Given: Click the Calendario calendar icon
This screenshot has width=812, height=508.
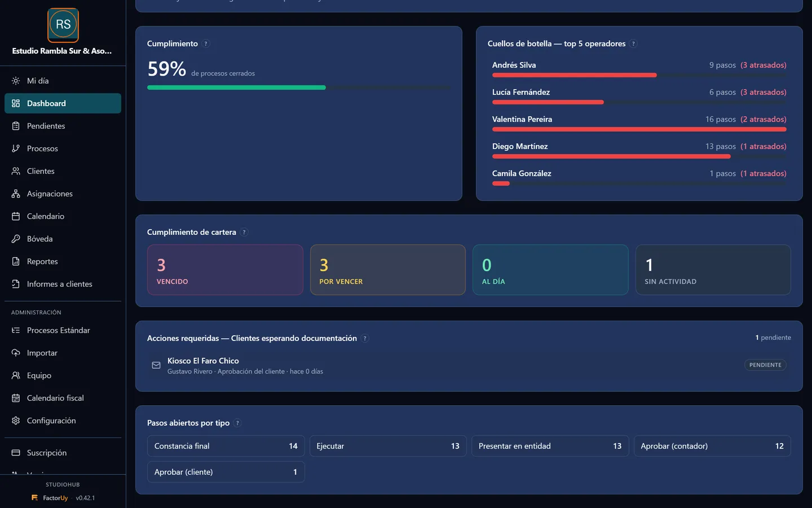Looking at the screenshot, I should (x=16, y=216).
